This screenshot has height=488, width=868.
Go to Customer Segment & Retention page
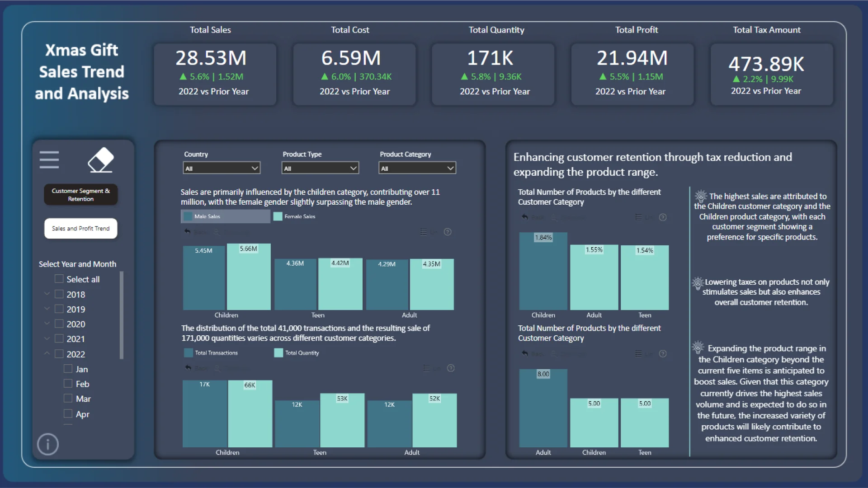pyautogui.click(x=81, y=195)
